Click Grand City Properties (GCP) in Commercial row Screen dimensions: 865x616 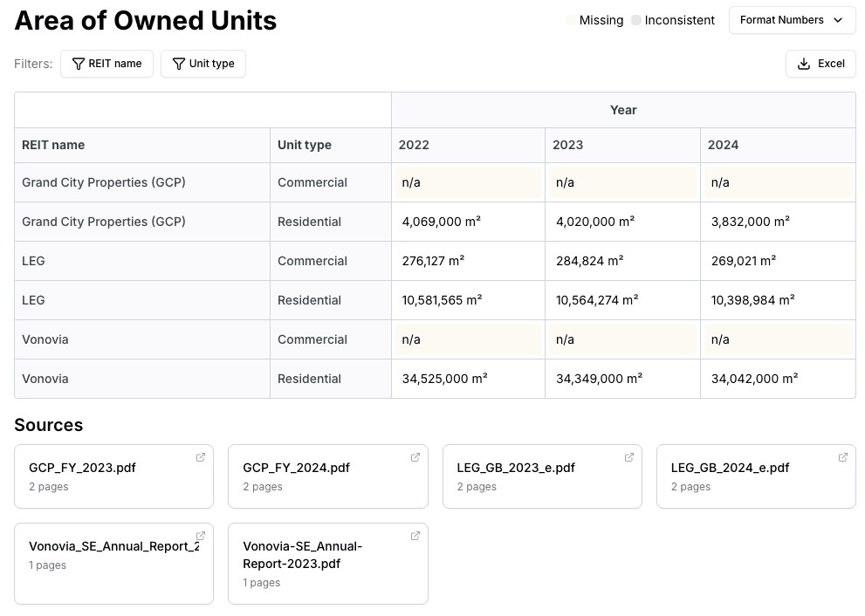(x=104, y=182)
